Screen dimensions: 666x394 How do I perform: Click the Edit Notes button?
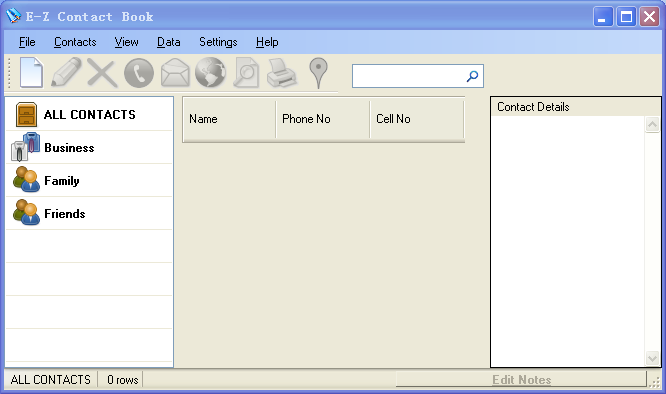tap(521, 380)
